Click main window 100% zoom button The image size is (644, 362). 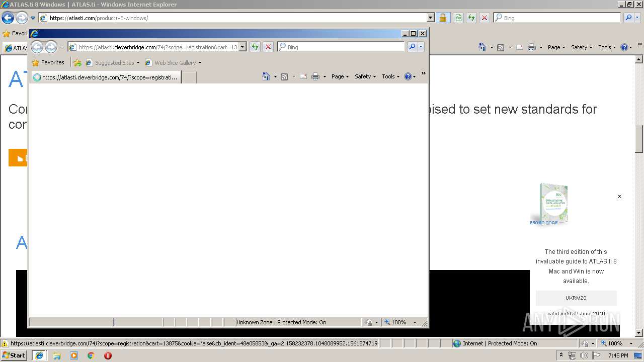pyautogui.click(x=612, y=343)
